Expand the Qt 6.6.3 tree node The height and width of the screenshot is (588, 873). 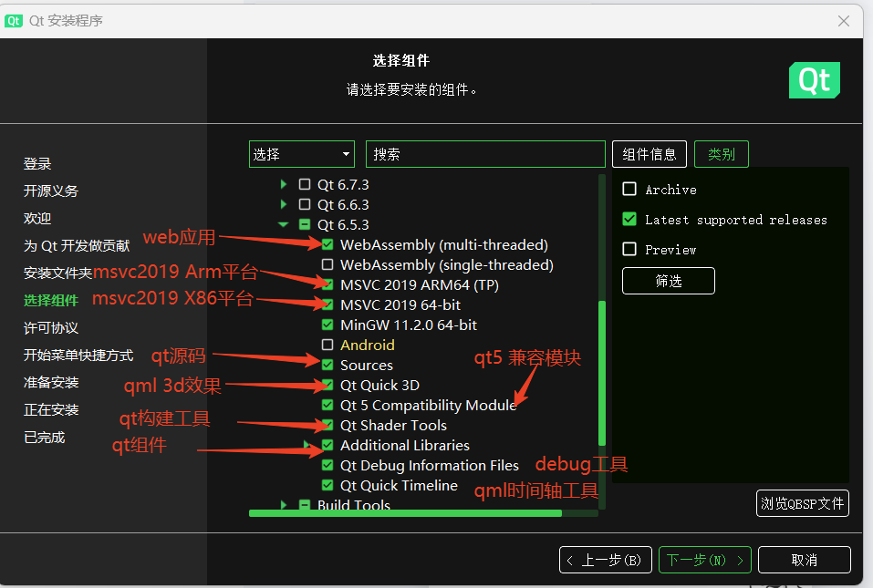284,204
